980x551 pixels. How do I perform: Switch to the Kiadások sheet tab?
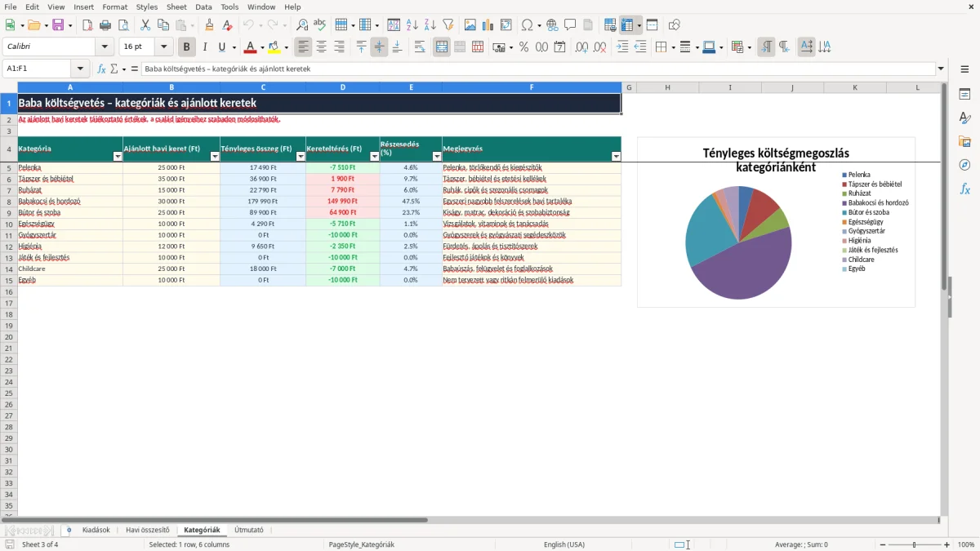96,530
